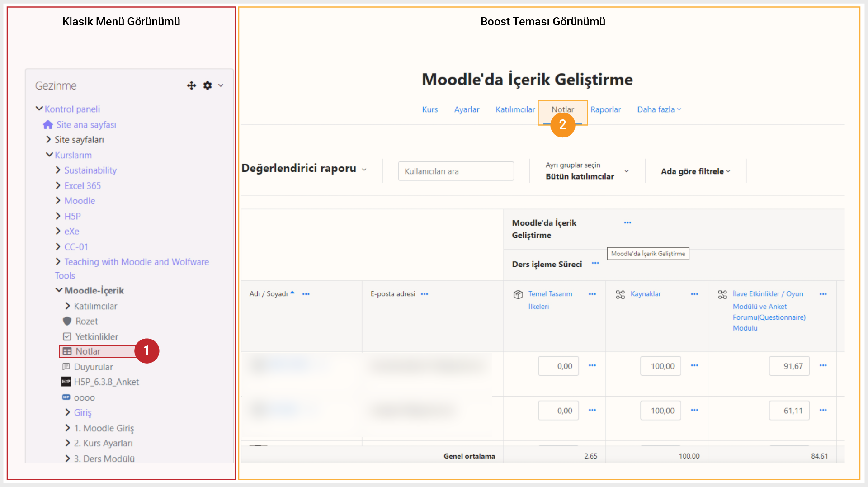868x487 pixels.
Task: Open the Kurs tab
Action: (x=430, y=109)
